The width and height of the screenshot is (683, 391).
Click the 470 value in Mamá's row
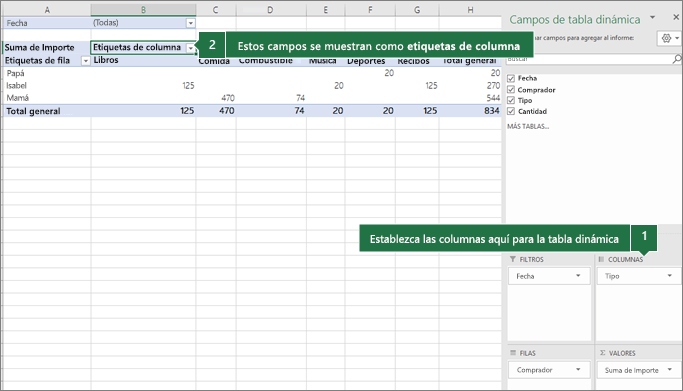[x=228, y=98]
